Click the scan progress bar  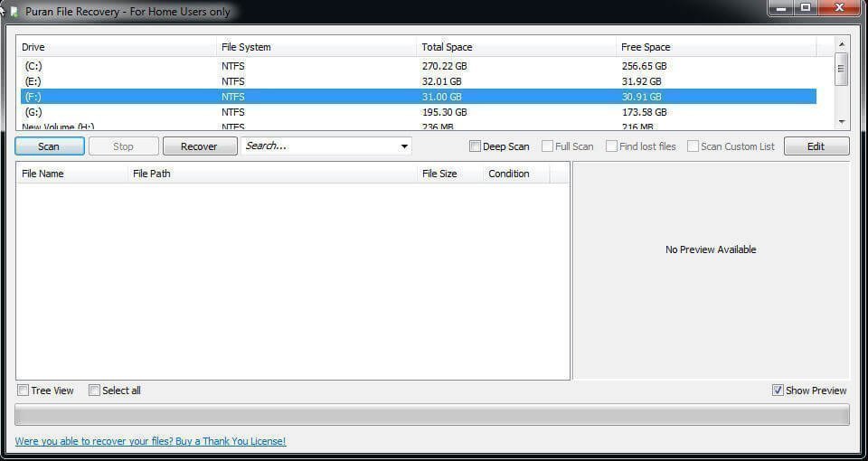tap(432, 415)
